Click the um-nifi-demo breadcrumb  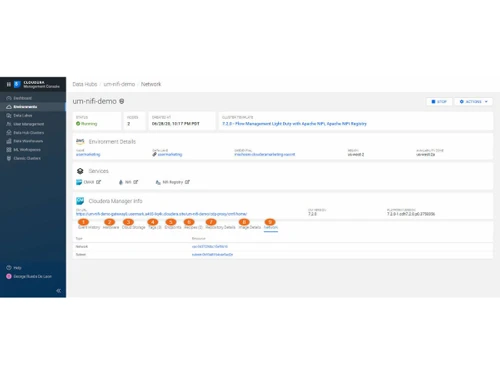(119, 84)
